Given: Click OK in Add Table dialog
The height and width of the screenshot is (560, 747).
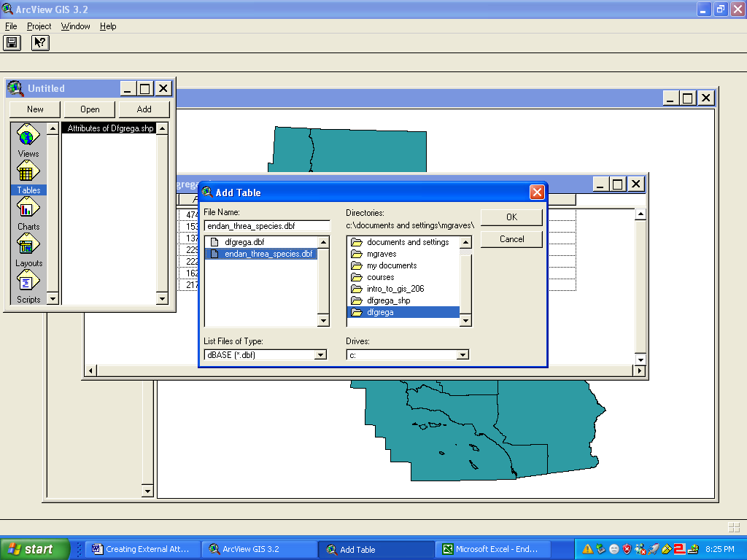Looking at the screenshot, I should point(511,217).
